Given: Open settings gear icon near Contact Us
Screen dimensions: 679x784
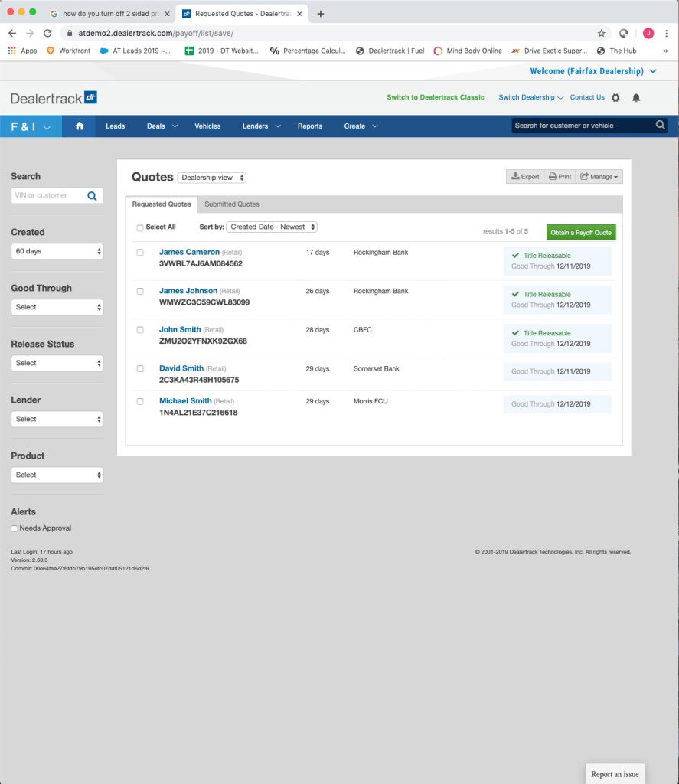Looking at the screenshot, I should coord(615,97).
